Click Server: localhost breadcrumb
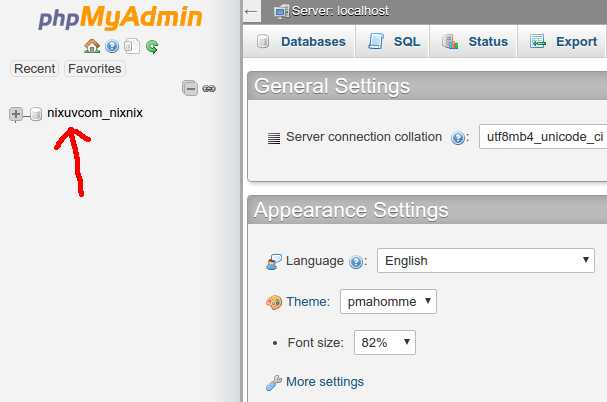Viewport: 607px width, 402px height. 340,11
